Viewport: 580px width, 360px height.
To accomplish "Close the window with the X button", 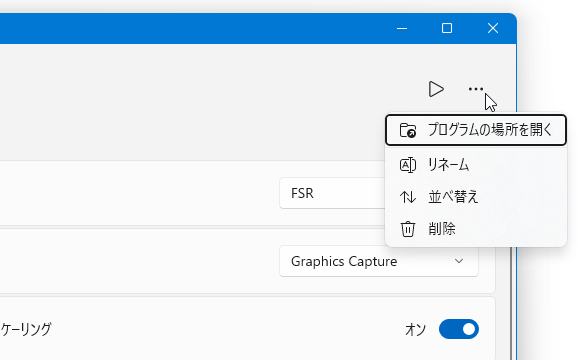I will (x=493, y=28).
